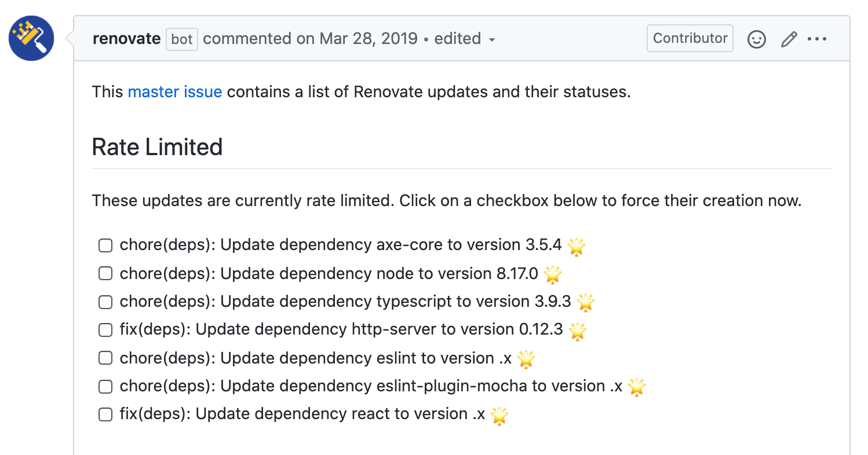Check the typescript 3.9.3 update checkbox
Image resolution: width=868 pixels, height=455 pixels.
tap(105, 302)
